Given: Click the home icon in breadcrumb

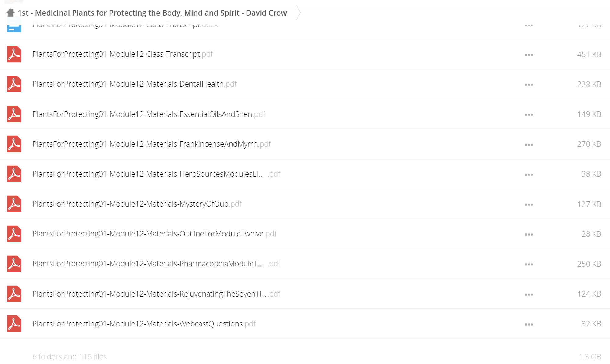Looking at the screenshot, I should (11, 13).
